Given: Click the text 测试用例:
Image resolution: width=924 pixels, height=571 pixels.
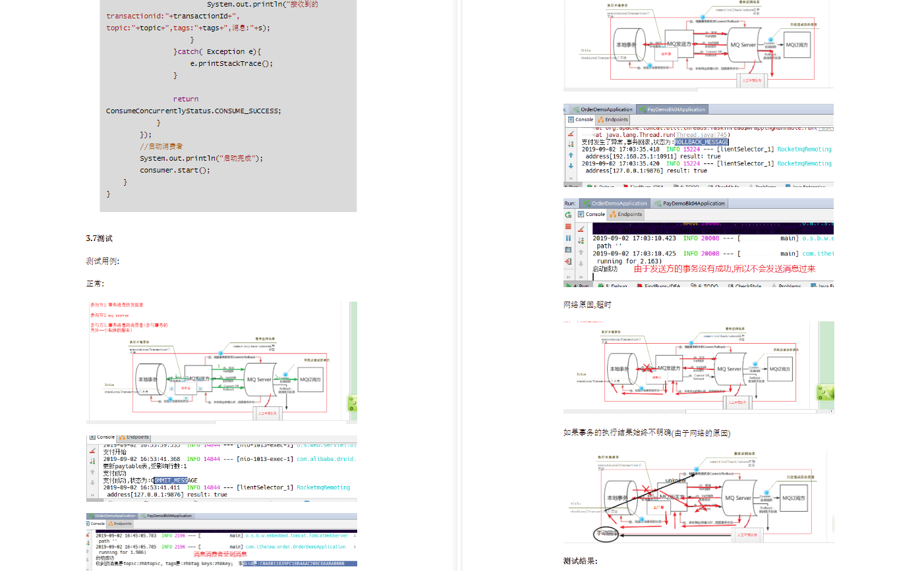Looking at the screenshot, I should coord(102,261).
